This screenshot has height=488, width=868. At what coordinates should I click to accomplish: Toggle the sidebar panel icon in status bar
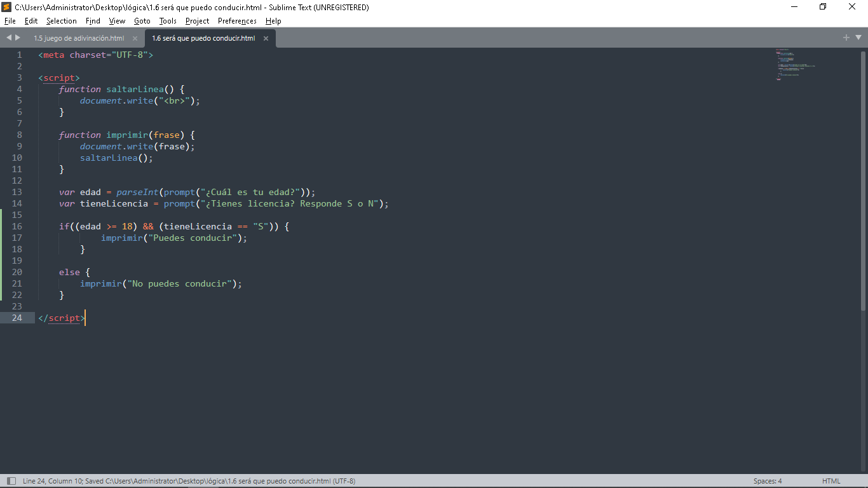pos(11,481)
